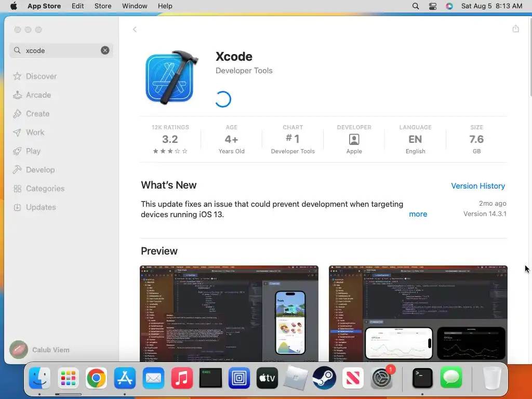Image resolution: width=532 pixels, height=399 pixels.
Task: Click the App Store Dock icon
Action: pos(125,378)
